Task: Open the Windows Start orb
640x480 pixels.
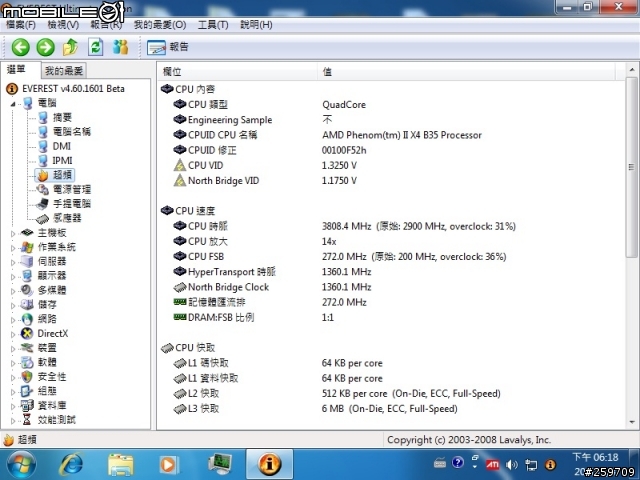Action: (x=21, y=464)
